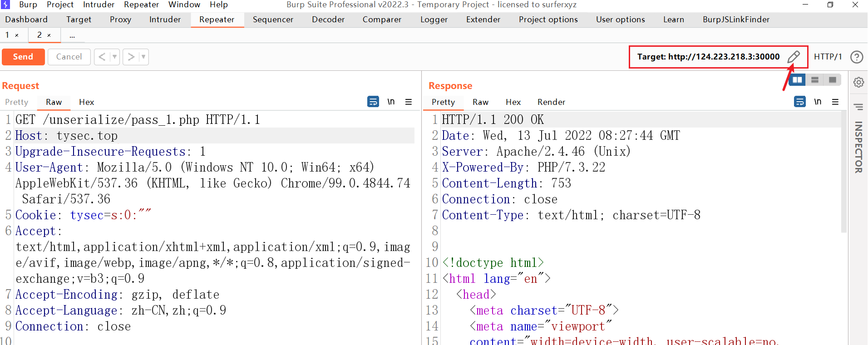Viewport: 868px width, 345px height.
Task: Open Repeater help question mark icon
Action: (x=857, y=57)
